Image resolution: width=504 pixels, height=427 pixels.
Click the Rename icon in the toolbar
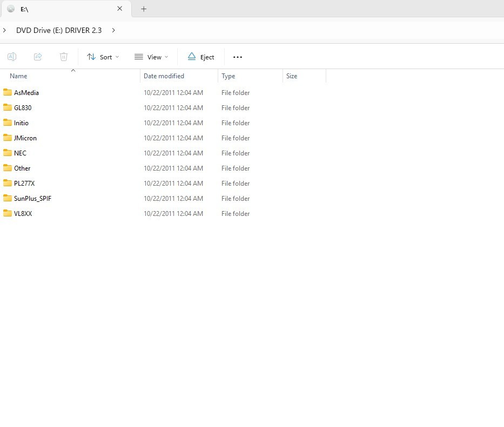(x=12, y=57)
